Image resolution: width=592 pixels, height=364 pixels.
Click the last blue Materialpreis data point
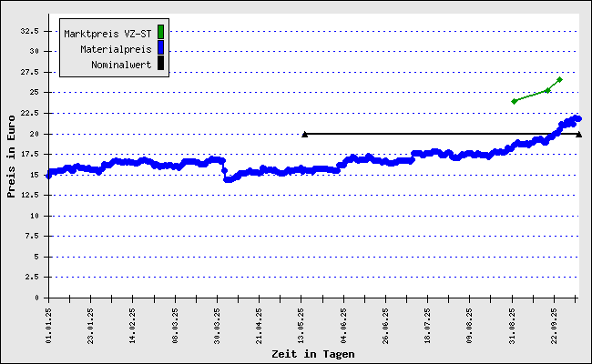pyautogui.click(x=578, y=118)
